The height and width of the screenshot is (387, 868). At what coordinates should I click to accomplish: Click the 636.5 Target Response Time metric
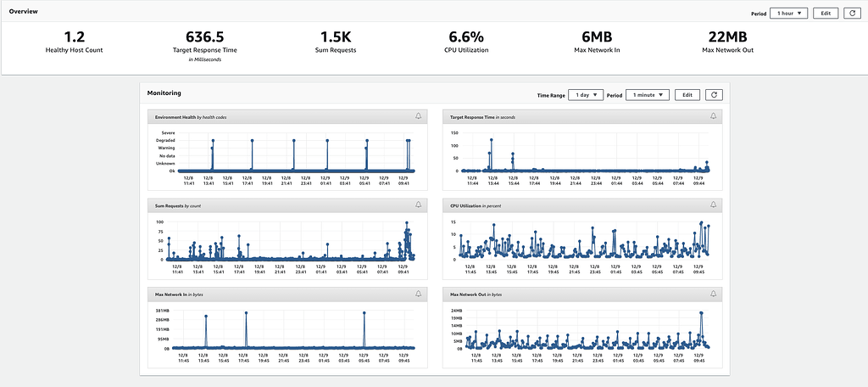tap(204, 36)
